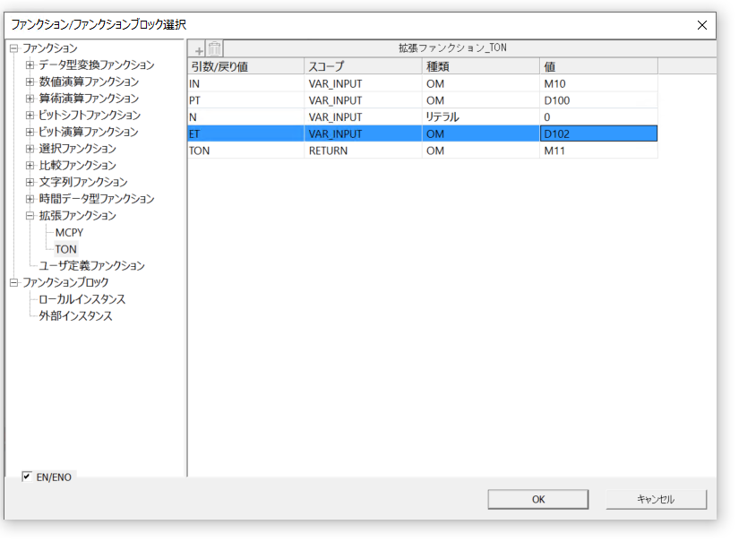Expand データ型変換ファンクション tree node

(30, 65)
